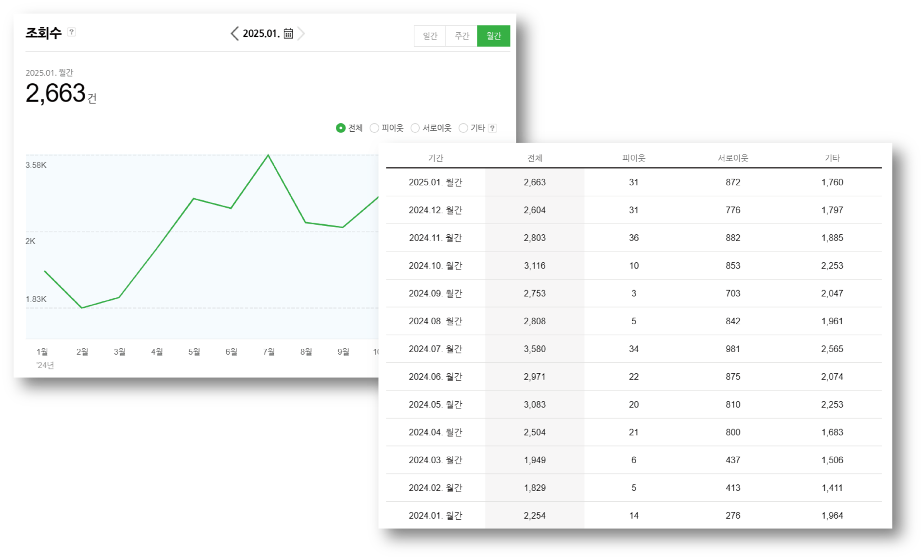Select the 2024.09. 월간 row label
This screenshot has height=560, width=924.
pyautogui.click(x=436, y=293)
